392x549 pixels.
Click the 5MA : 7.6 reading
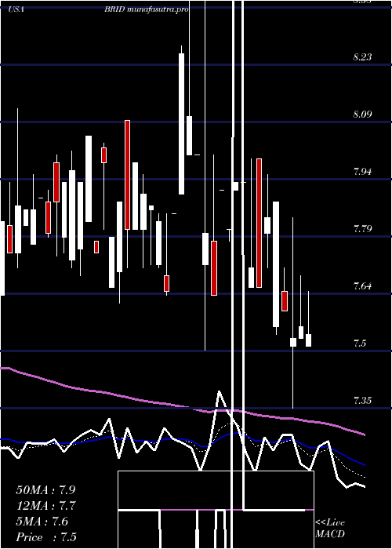[42, 522]
